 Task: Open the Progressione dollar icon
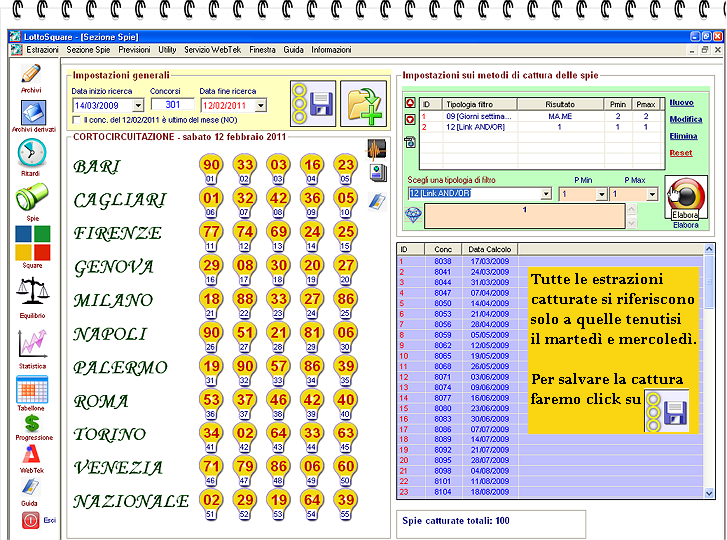point(32,423)
